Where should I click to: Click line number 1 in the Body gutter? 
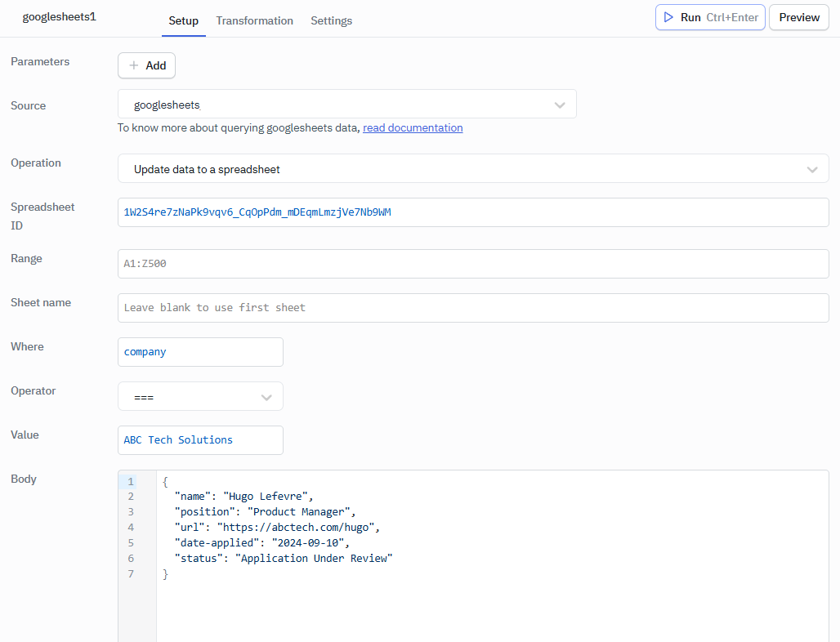[130, 482]
